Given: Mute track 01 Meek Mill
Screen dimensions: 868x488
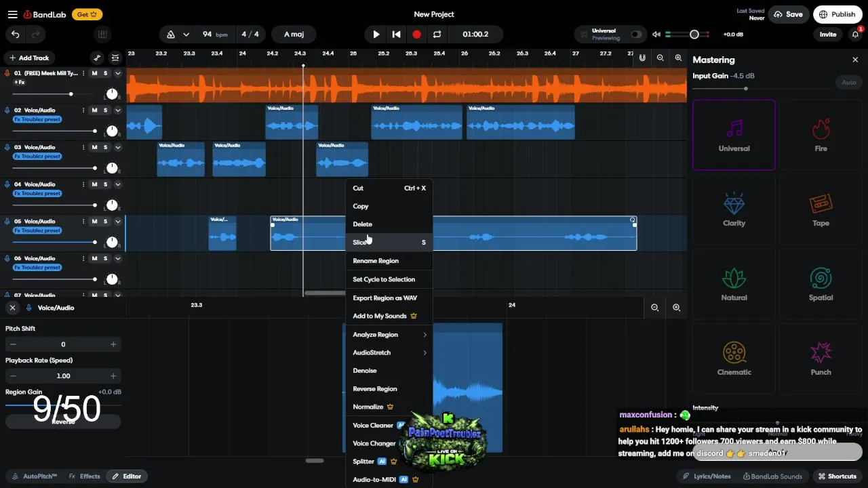Looking at the screenshot, I should coord(94,73).
